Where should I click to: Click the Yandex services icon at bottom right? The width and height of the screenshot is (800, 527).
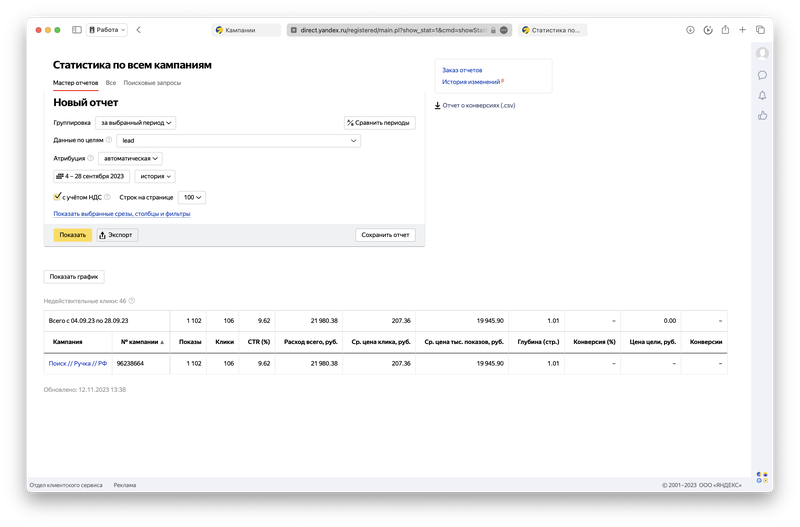(x=762, y=478)
